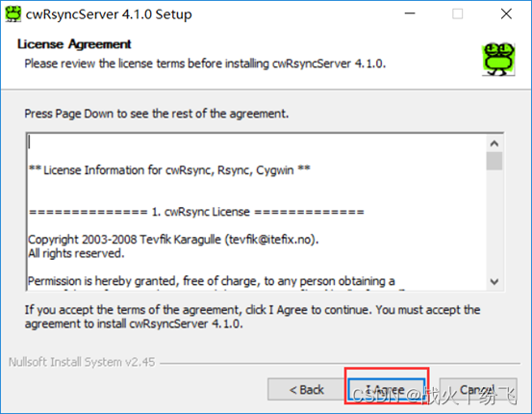Close the setup window

[506, 13]
